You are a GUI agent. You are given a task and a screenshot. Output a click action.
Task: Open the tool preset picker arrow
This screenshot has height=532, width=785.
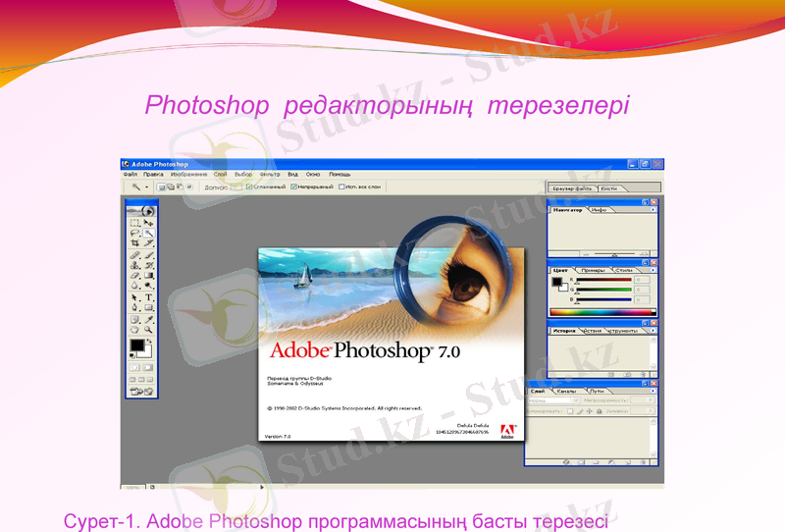[x=146, y=187]
